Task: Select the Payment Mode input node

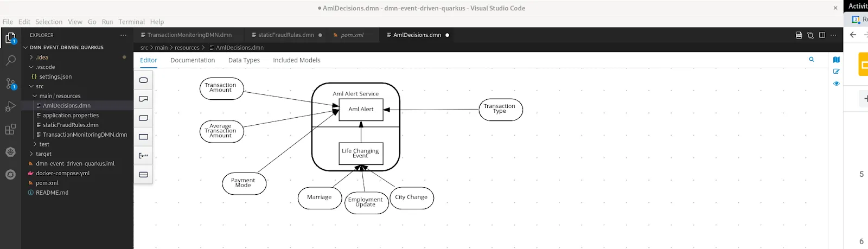Action: tap(244, 183)
